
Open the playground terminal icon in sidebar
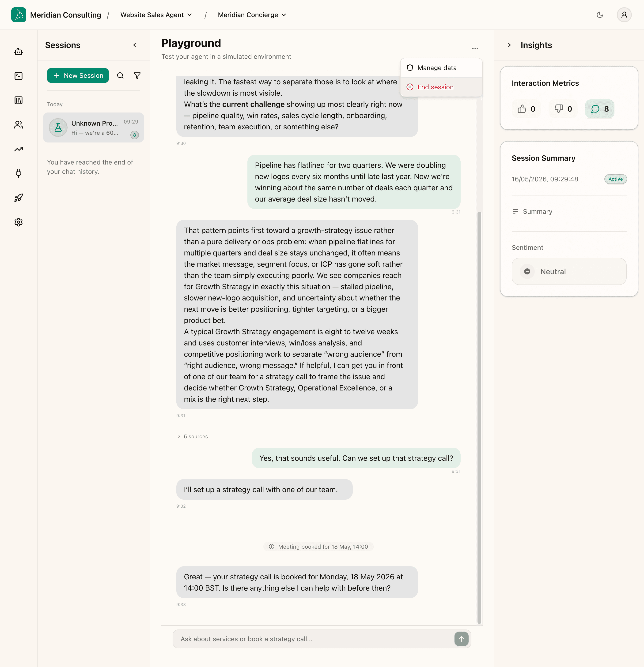click(19, 76)
